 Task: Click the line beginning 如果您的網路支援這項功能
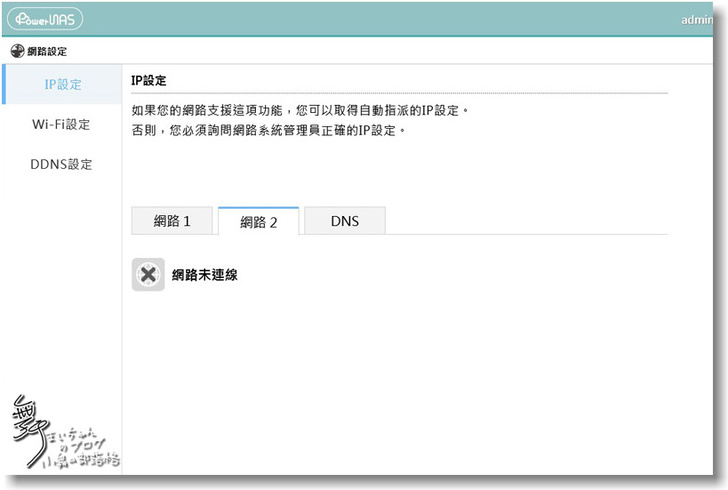coord(300,111)
